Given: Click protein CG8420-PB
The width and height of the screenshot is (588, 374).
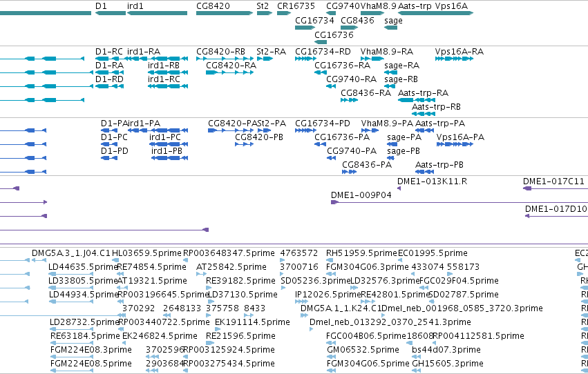Looking at the screenshot, I should pos(258,137).
